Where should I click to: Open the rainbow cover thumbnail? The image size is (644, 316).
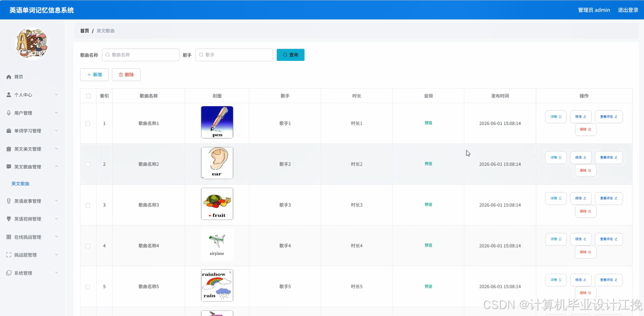[217, 286]
